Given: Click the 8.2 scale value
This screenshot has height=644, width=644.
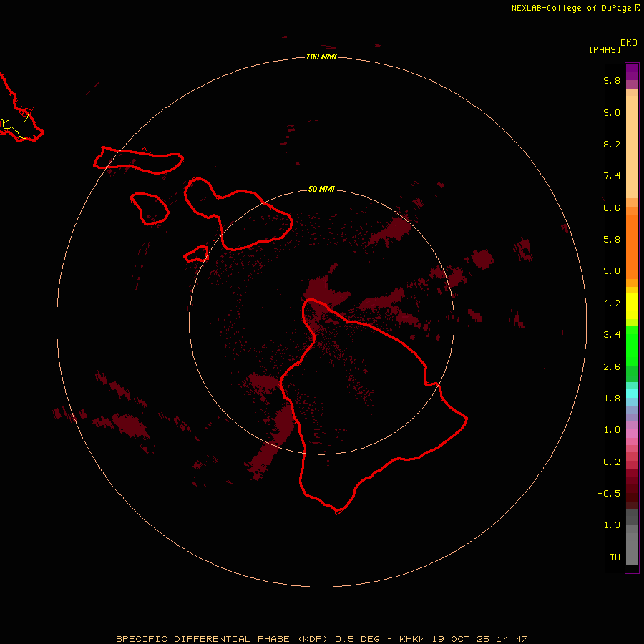Looking at the screenshot, I should pyautogui.click(x=612, y=144).
